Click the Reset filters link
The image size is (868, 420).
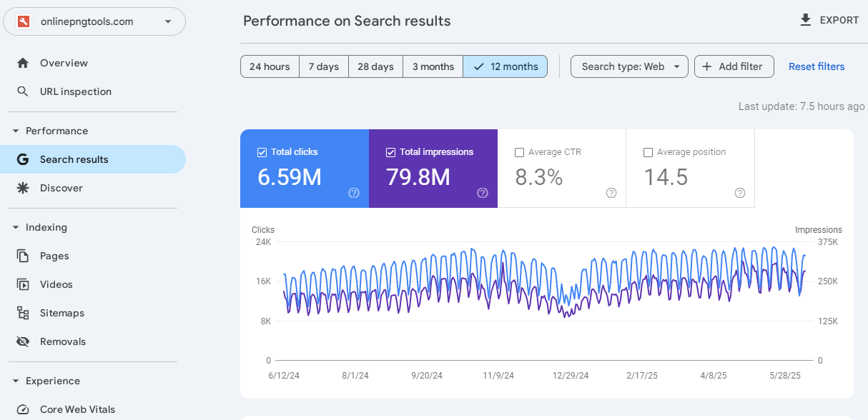click(x=817, y=66)
